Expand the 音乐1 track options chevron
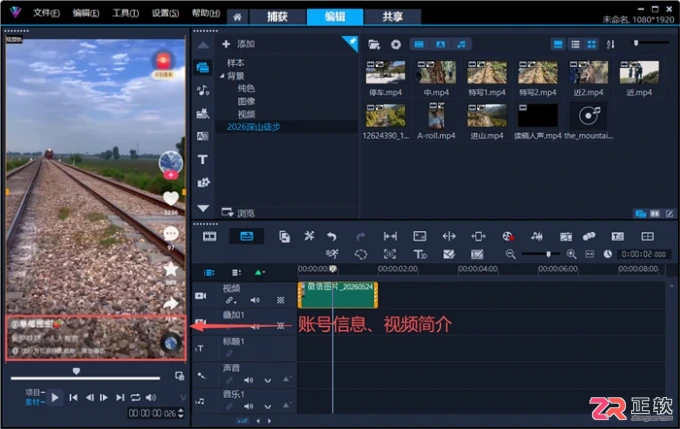Viewport: 680px width, 429px height. 268,406
